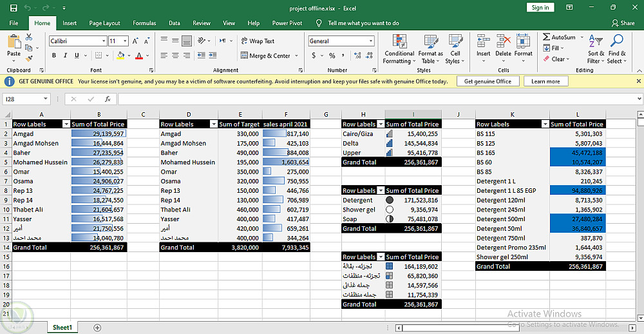Viewport: 644px width, 334px height.
Task: Click the Save icon in the title bar
Action: coord(13,8)
